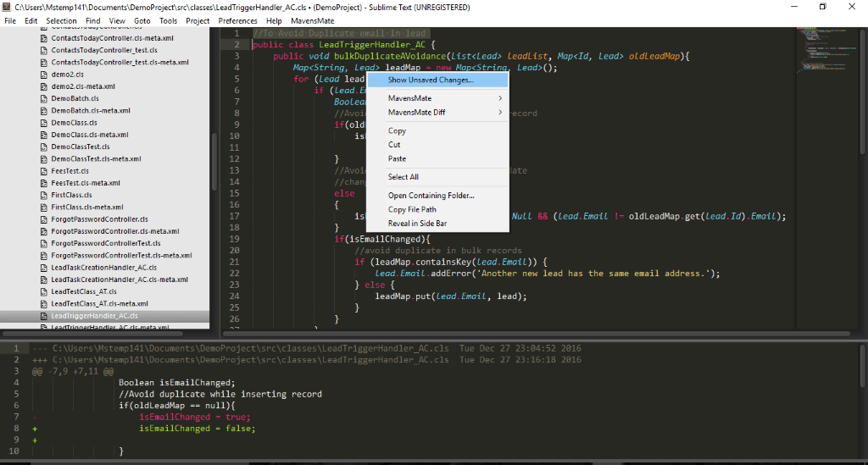This screenshot has height=465, width=868.
Task: Open the File menu
Action: 10,21
